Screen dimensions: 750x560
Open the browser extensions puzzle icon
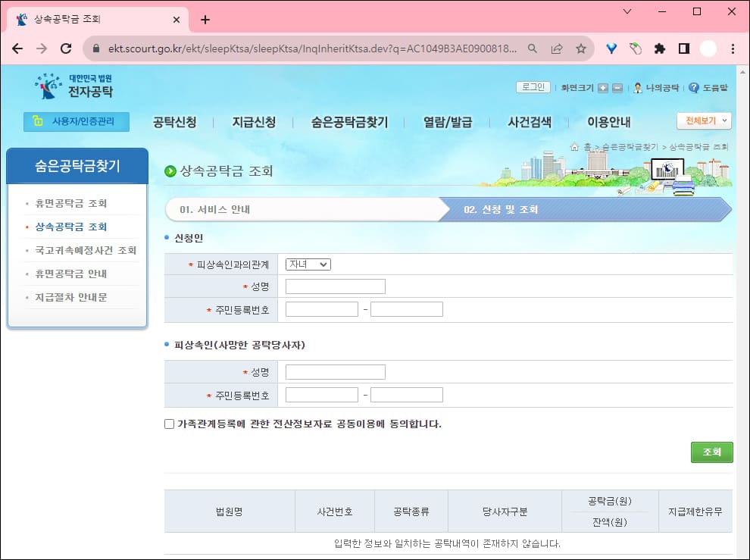[x=659, y=48]
